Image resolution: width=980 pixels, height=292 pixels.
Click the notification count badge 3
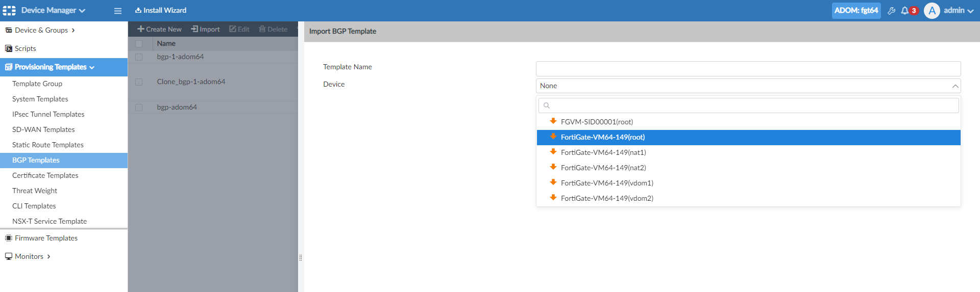(x=914, y=11)
